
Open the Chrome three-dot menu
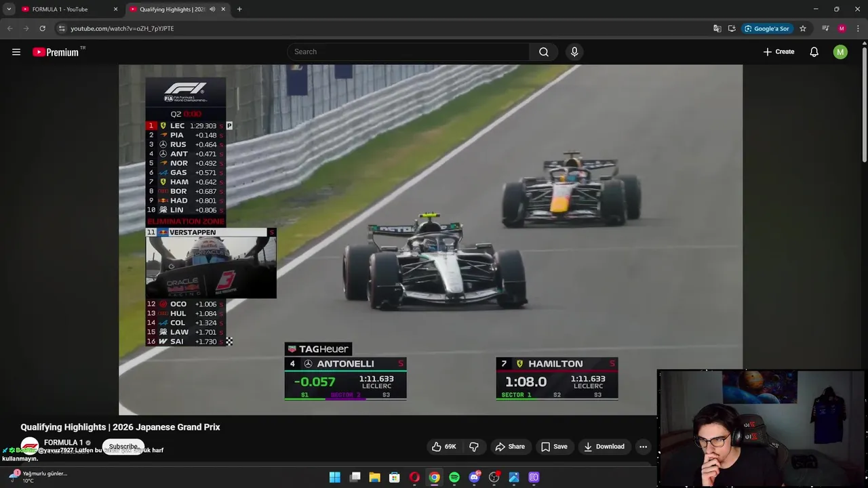pos(858,28)
